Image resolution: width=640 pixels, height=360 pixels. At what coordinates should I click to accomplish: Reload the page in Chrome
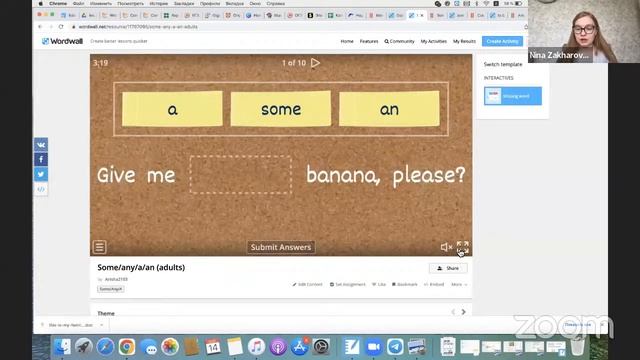click(61, 27)
